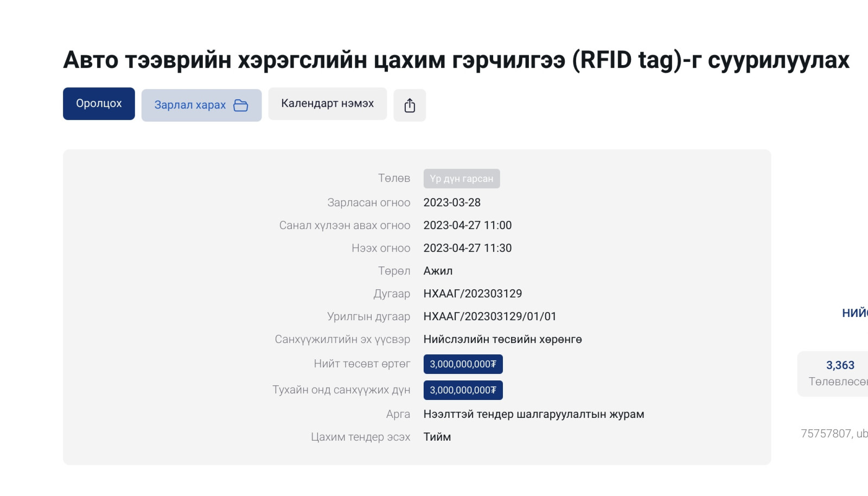
Task: Click the Үр дүн гарсан status badge
Action: 461,179
